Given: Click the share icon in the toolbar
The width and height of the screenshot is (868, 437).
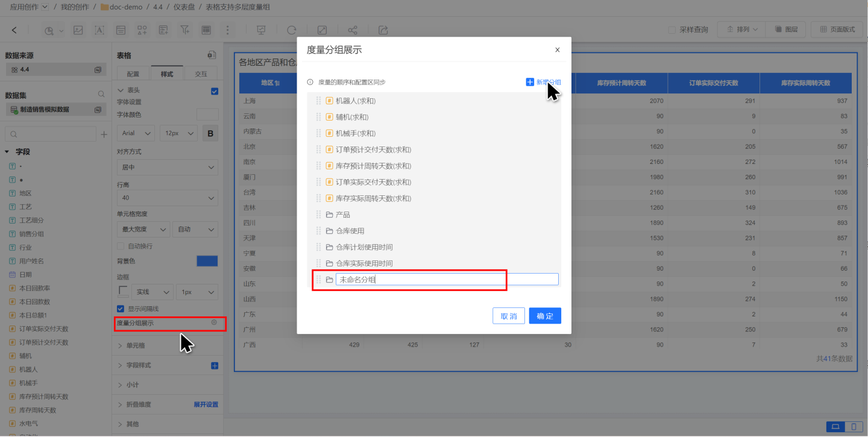Looking at the screenshot, I should tap(353, 30).
